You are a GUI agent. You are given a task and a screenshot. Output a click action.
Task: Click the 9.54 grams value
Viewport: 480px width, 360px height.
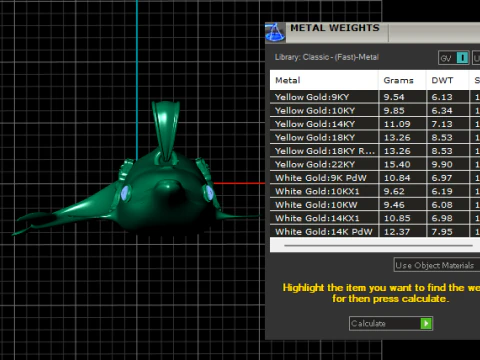pos(394,97)
